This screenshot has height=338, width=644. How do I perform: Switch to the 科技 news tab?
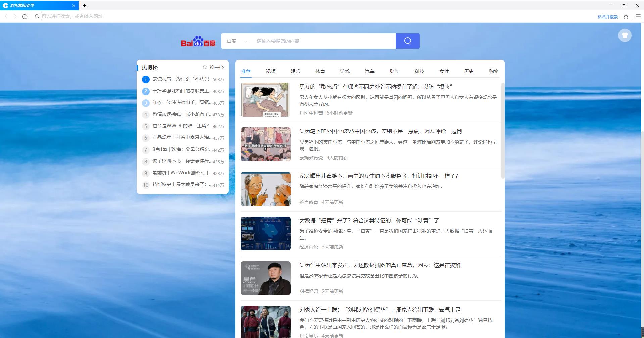point(419,71)
